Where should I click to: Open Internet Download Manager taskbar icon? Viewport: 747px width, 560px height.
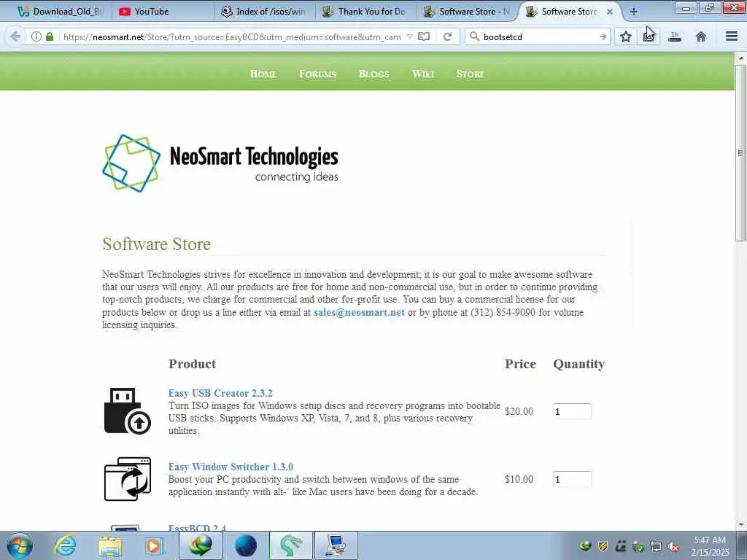pos(201,545)
